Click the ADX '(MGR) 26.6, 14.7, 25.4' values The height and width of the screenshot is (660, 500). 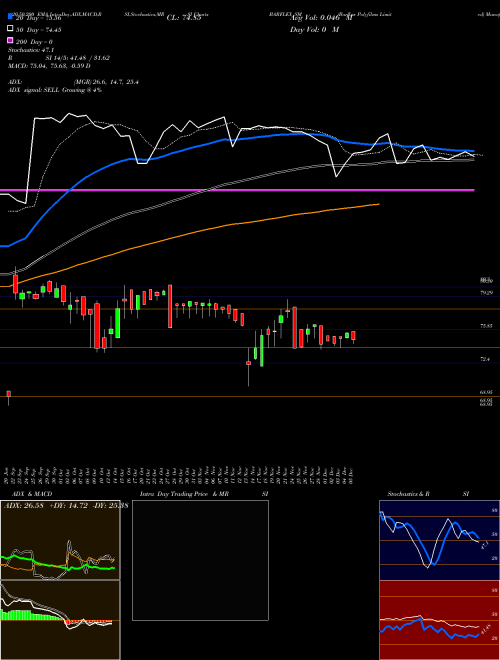click(106, 82)
